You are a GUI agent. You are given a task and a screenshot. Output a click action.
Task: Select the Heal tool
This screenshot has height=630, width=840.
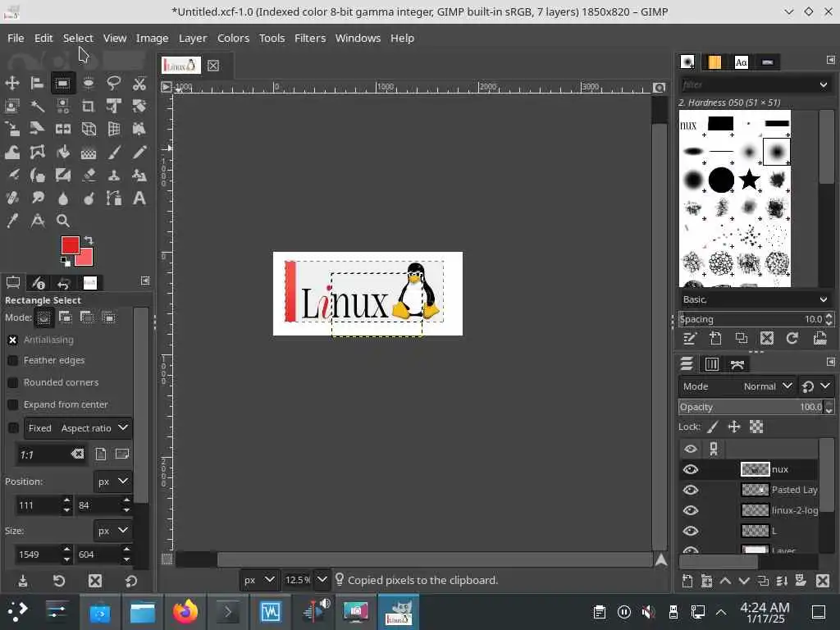(11, 199)
